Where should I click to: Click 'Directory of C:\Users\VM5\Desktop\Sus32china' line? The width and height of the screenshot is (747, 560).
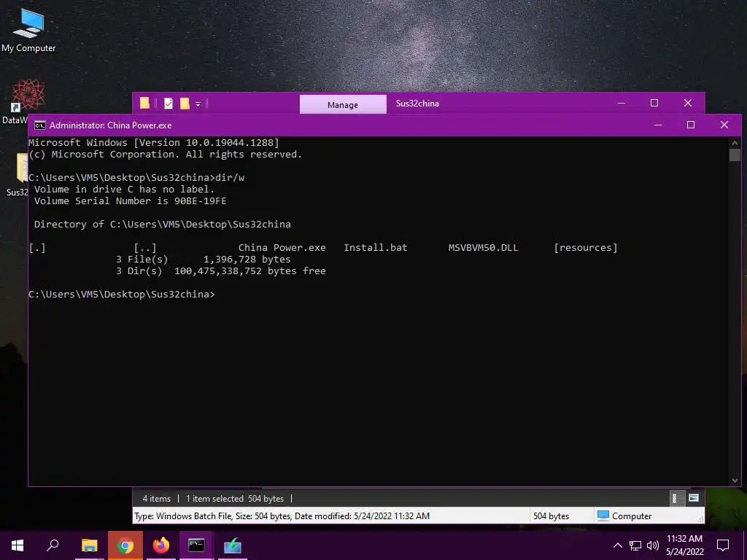(x=163, y=225)
